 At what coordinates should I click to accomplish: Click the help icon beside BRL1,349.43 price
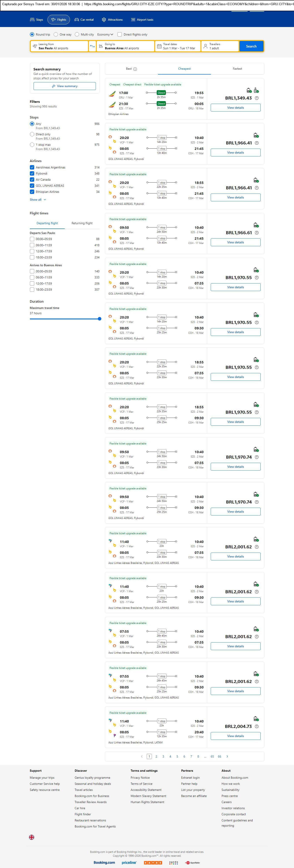[257, 98]
